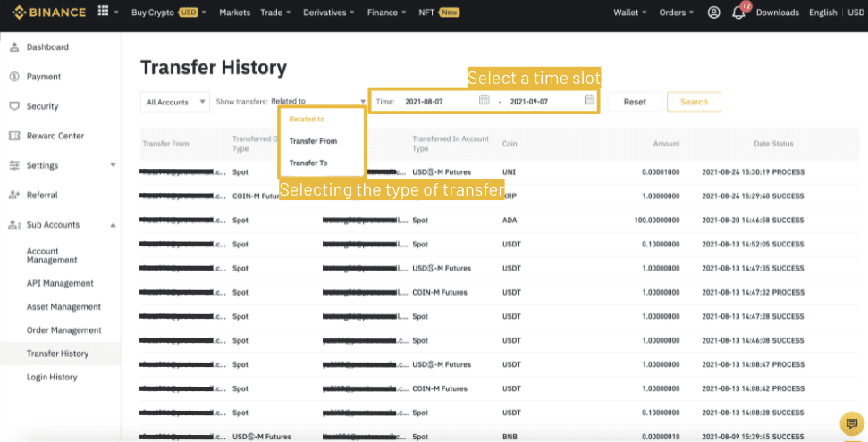Open the chat support icon
868x442 pixels.
click(x=850, y=423)
